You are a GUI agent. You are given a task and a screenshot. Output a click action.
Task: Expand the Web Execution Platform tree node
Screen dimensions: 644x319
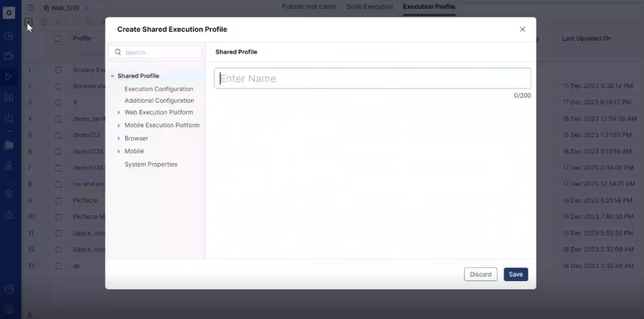coord(119,112)
